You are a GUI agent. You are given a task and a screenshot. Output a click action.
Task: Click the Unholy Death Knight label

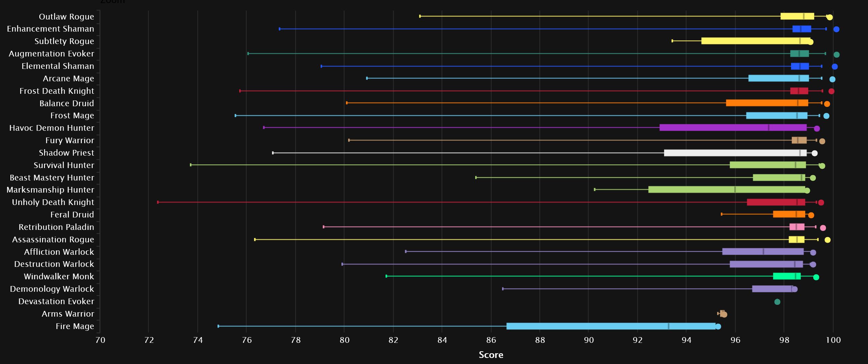(53, 202)
